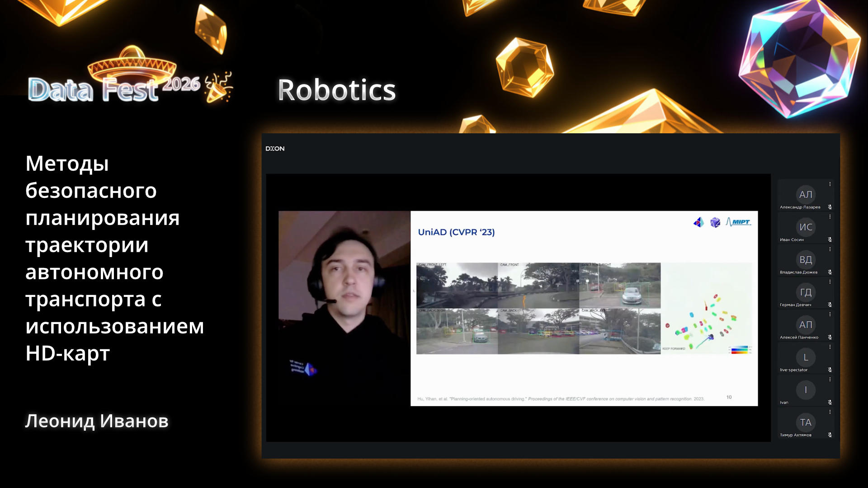Click the ИС avatar of Иван Сосин
868x488 pixels.
[806, 227]
